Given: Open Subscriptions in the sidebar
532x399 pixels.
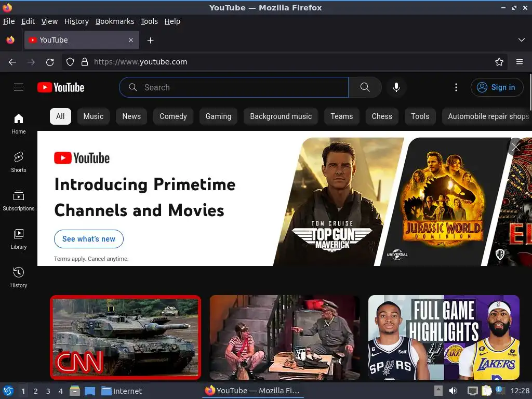Looking at the screenshot, I should coord(19,201).
